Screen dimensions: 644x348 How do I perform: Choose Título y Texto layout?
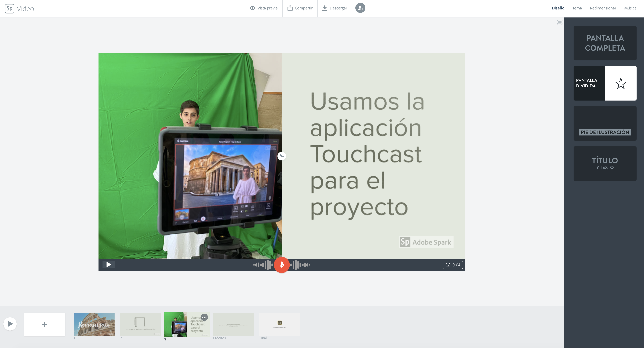pyautogui.click(x=605, y=164)
